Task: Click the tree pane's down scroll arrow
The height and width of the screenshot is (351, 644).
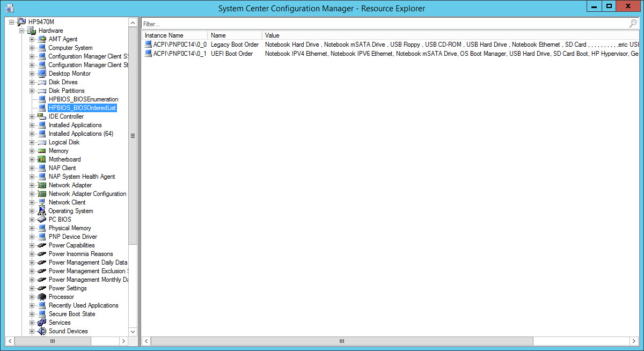Action: pos(133,332)
